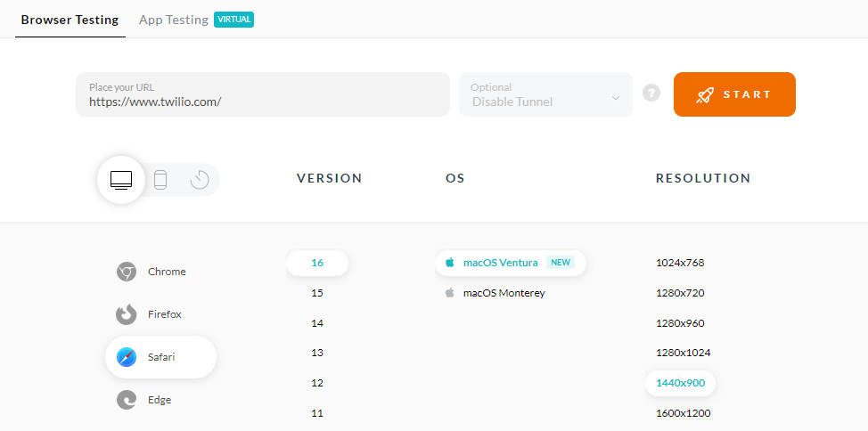Select Safari version 12
The image size is (868, 431).
pyautogui.click(x=317, y=383)
